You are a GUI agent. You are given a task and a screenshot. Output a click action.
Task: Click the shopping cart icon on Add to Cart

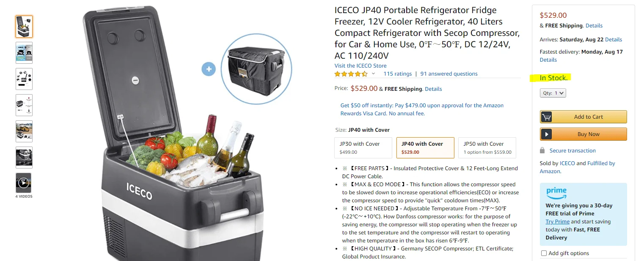[547, 117]
